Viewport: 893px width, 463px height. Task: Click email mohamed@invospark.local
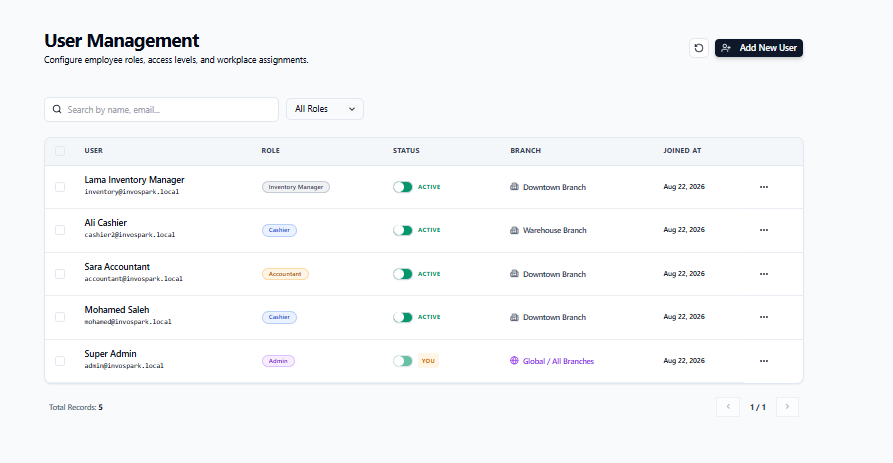coord(128,322)
